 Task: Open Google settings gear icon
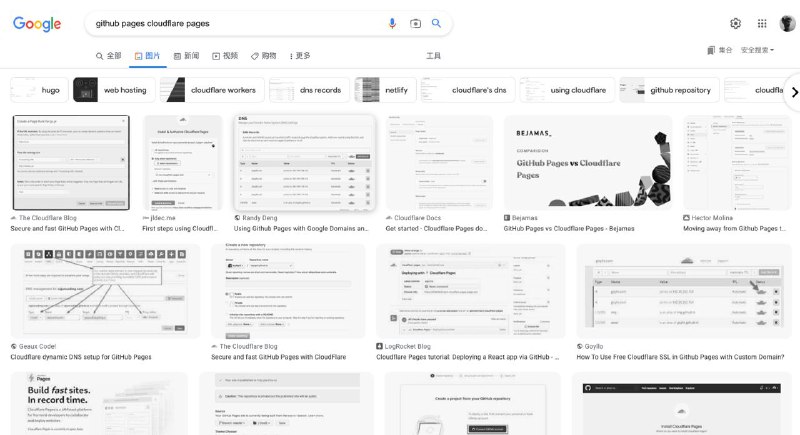pos(735,23)
